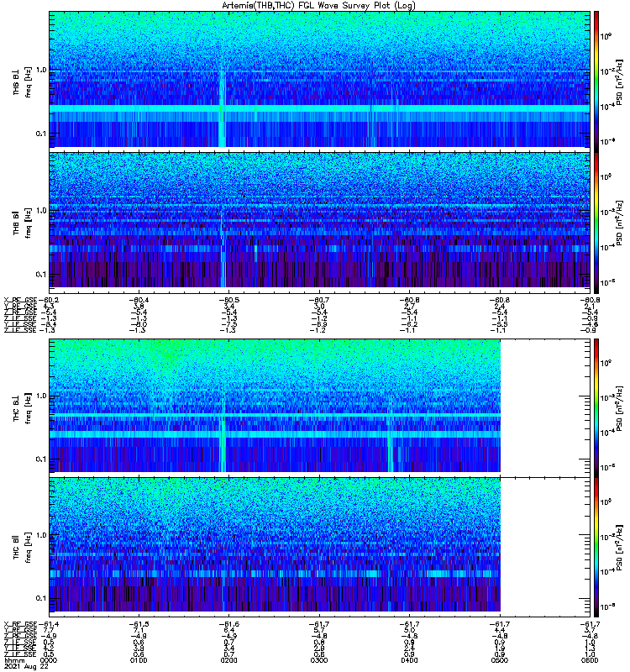
Task: Click the 0400 time label
Action: pyautogui.click(x=410, y=660)
